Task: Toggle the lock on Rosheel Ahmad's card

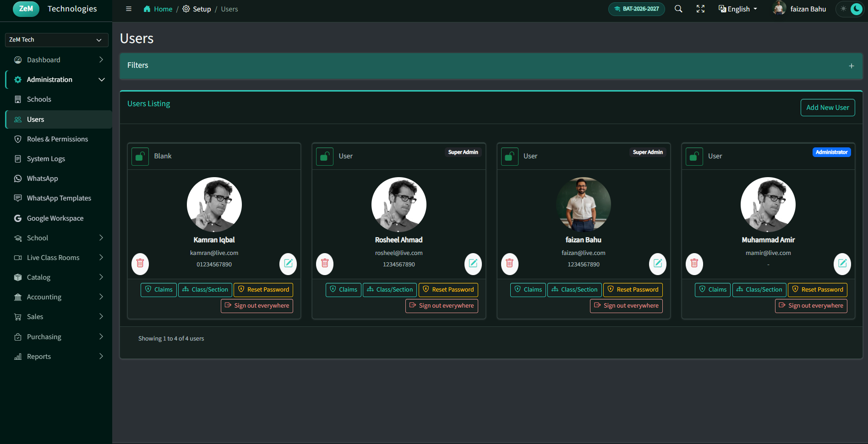Action: click(x=325, y=157)
